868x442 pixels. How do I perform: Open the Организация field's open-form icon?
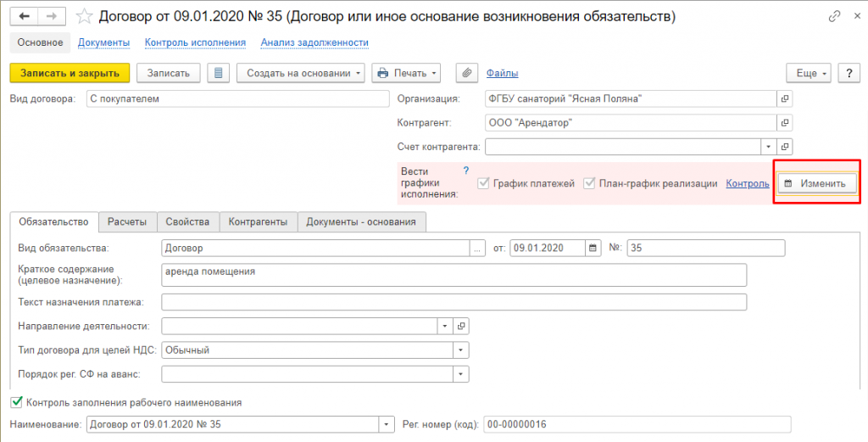coord(785,98)
